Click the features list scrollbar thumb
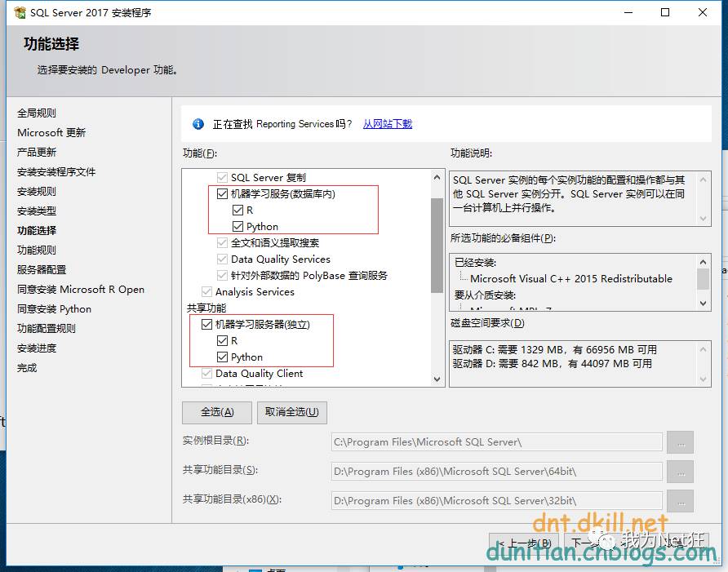This screenshot has height=572, width=728. point(437,246)
